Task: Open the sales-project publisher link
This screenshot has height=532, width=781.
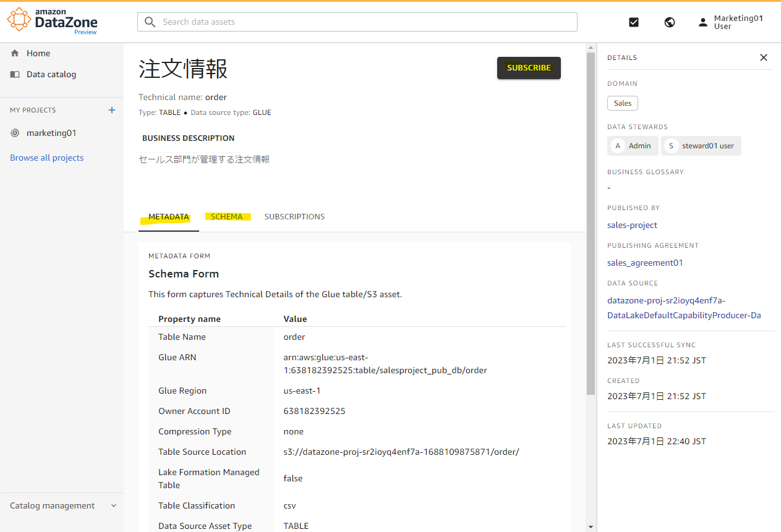Action: [632, 225]
